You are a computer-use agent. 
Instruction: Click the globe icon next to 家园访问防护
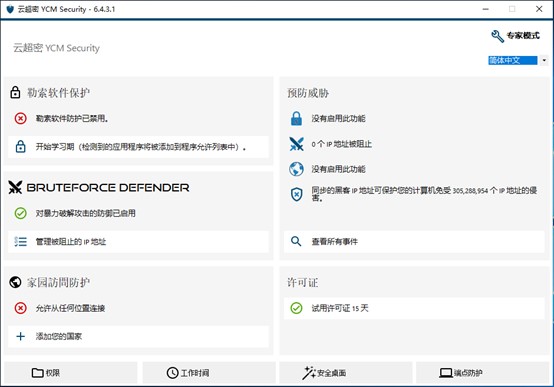(x=15, y=282)
